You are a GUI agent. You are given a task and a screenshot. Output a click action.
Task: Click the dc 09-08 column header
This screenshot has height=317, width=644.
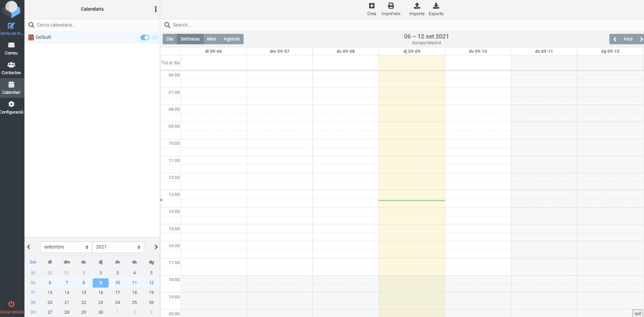pyautogui.click(x=346, y=51)
